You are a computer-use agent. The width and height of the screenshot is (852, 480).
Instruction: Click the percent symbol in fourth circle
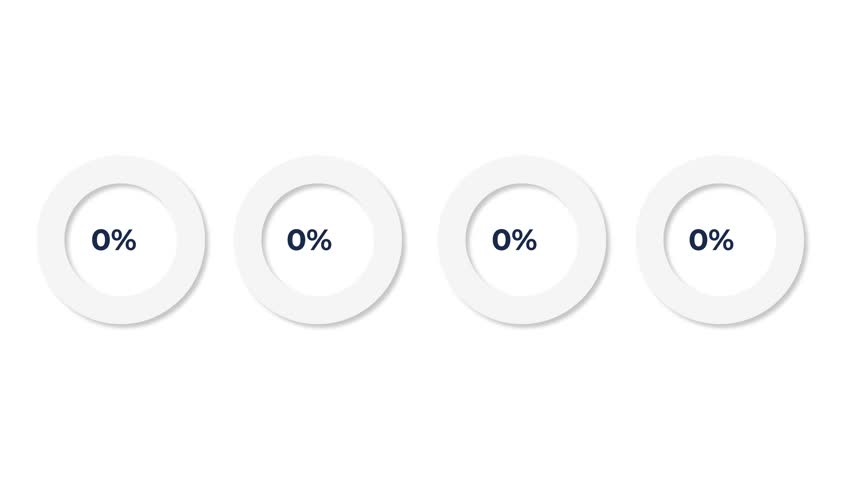[x=722, y=240]
